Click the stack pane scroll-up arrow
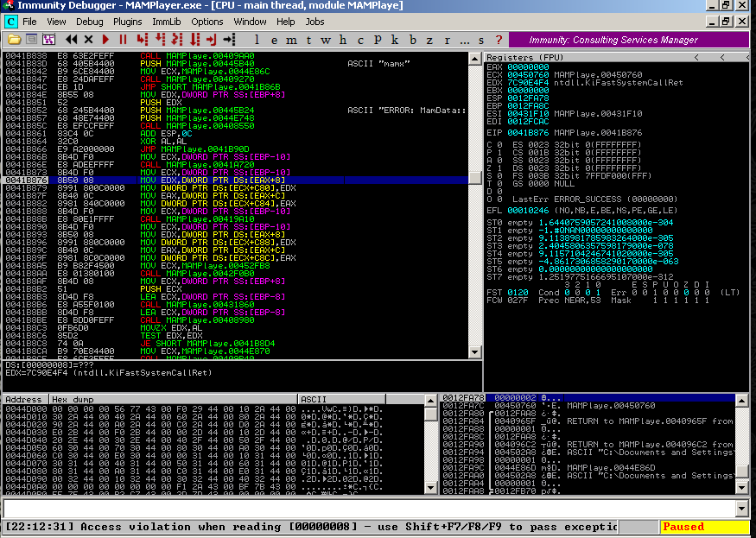 pyautogui.click(x=742, y=401)
